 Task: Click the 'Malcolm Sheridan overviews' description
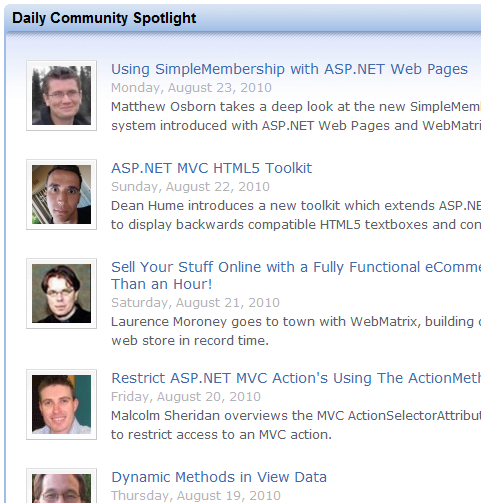click(296, 425)
